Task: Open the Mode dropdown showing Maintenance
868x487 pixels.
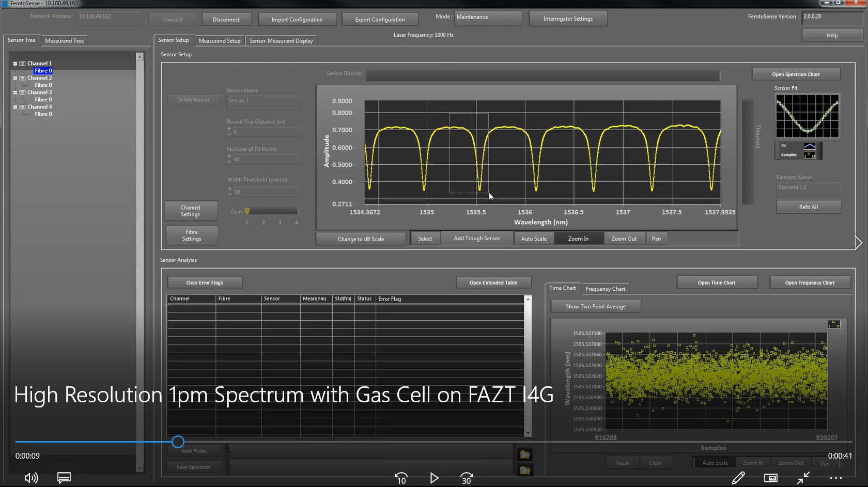Action: 488,17
